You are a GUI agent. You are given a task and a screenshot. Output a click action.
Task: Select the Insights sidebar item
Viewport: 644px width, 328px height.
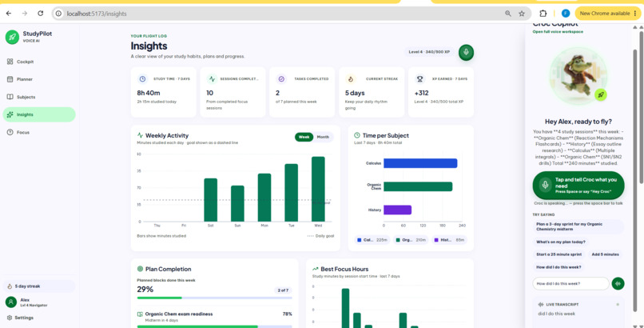pyautogui.click(x=39, y=114)
